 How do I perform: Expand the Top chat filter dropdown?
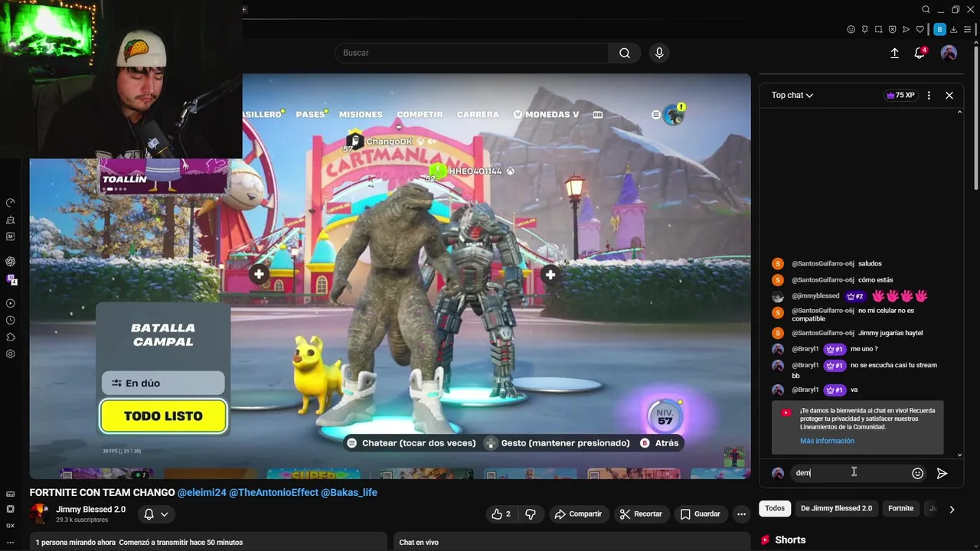click(x=792, y=96)
